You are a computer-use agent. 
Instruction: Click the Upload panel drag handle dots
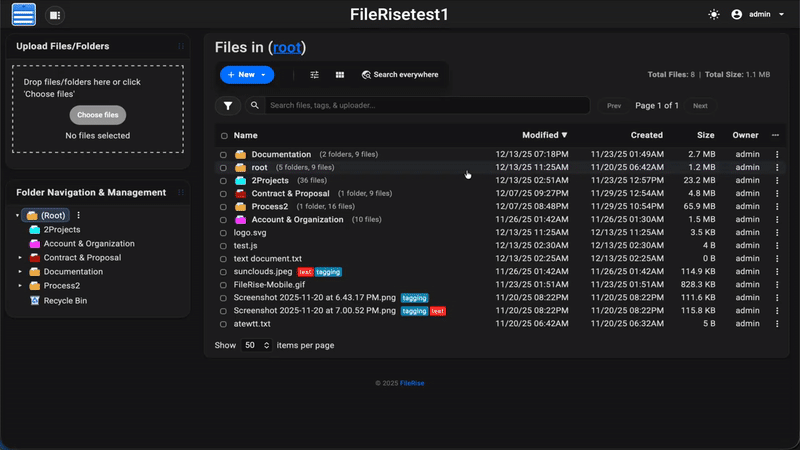pyautogui.click(x=181, y=46)
